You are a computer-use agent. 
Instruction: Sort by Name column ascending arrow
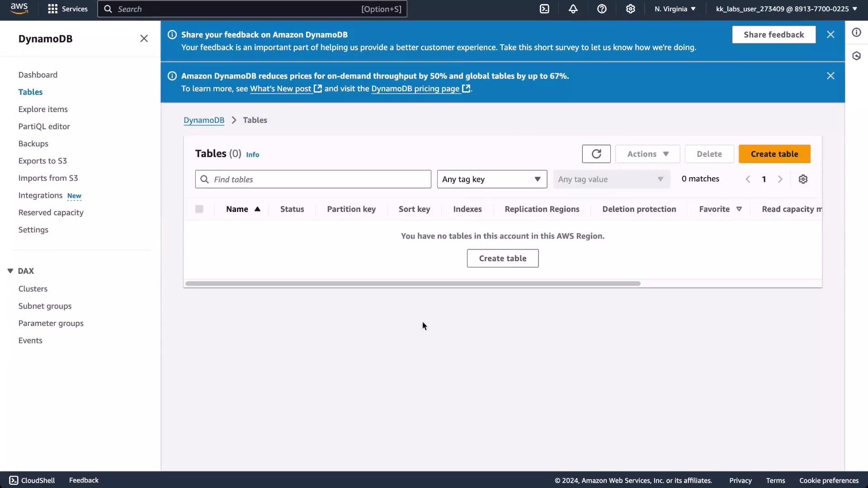(257, 209)
